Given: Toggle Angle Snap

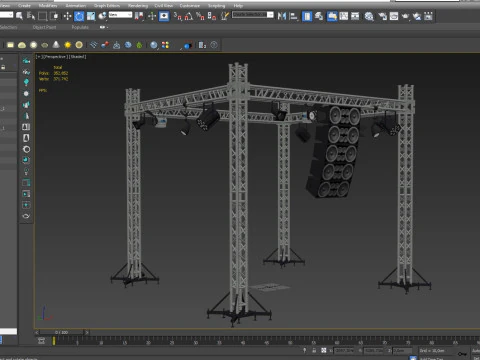Looking at the screenshot, I should coord(189,16).
